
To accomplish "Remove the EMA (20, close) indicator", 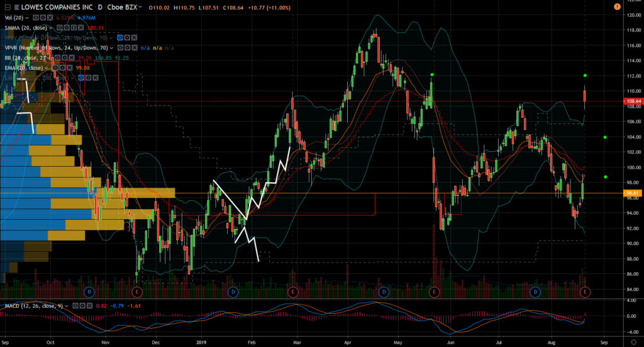I will pyautogui.click(x=69, y=67).
